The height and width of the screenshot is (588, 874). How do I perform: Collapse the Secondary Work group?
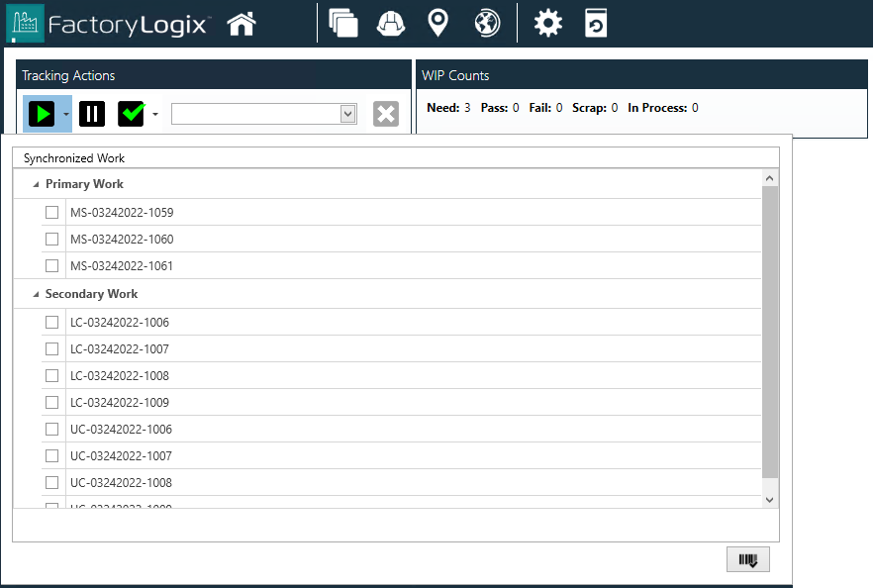pyautogui.click(x=37, y=295)
